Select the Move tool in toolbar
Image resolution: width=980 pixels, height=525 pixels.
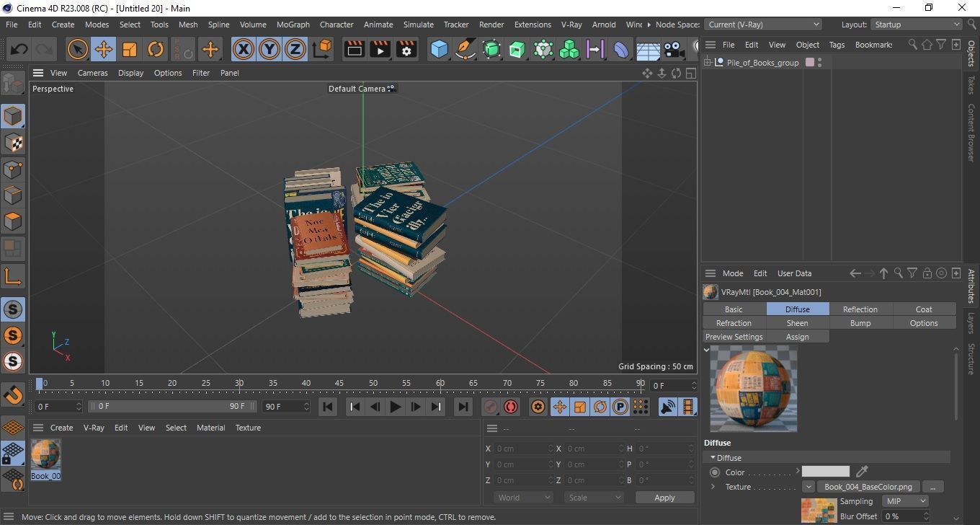[103, 50]
